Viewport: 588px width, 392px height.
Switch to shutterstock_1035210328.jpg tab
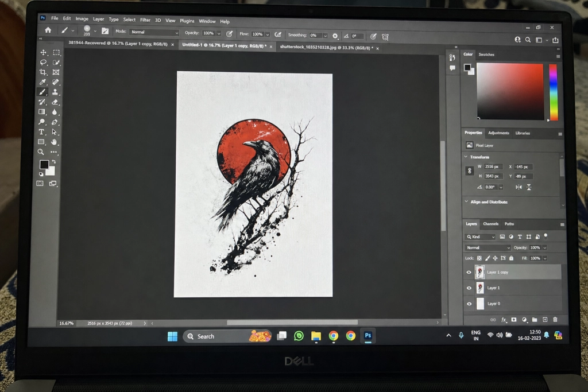pos(327,48)
